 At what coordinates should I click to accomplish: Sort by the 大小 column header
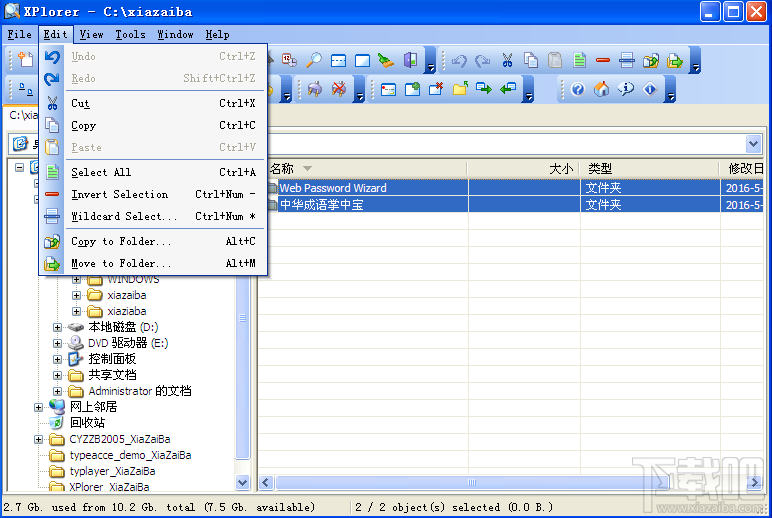[x=523, y=169]
